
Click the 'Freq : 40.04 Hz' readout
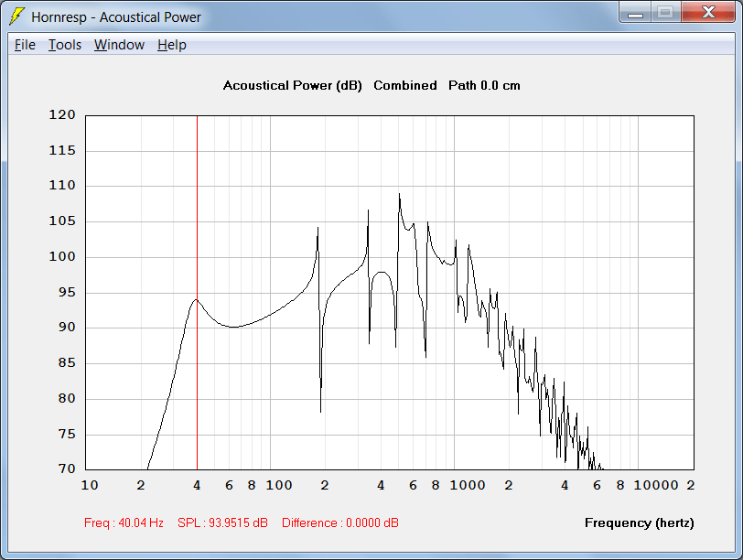coord(124,522)
